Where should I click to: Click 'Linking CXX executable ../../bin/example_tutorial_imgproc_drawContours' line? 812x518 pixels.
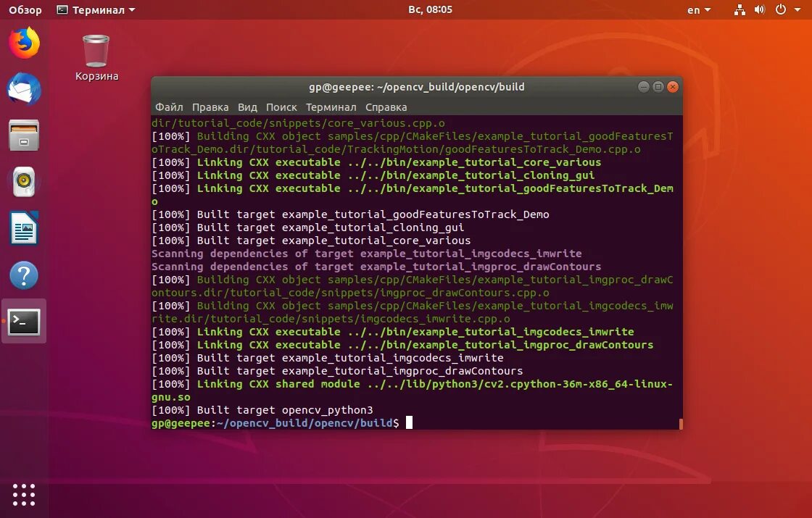402,345
